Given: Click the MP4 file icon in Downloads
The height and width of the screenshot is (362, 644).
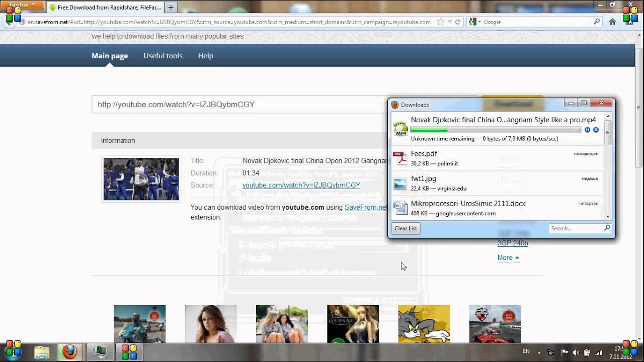Looking at the screenshot, I should click(400, 129).
